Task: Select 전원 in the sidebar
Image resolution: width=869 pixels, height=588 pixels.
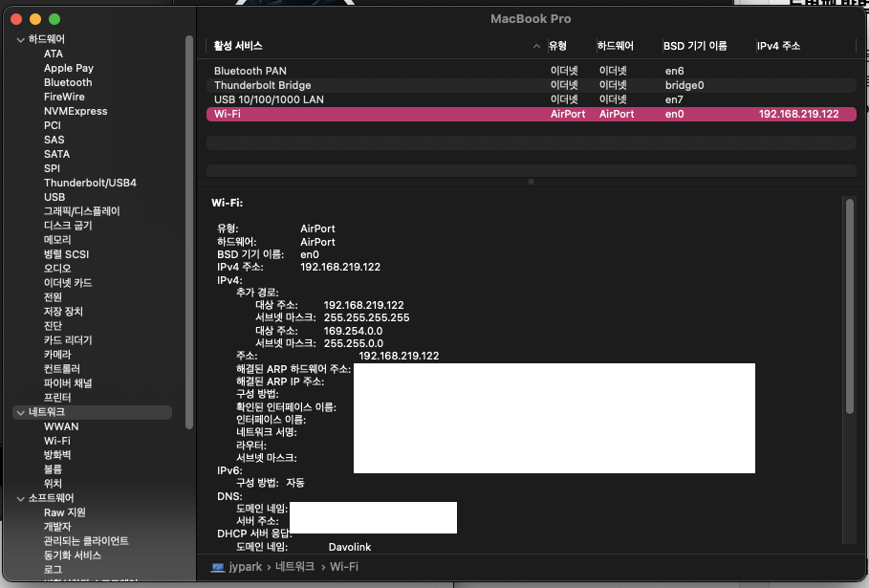Action: tap(53, 297)
